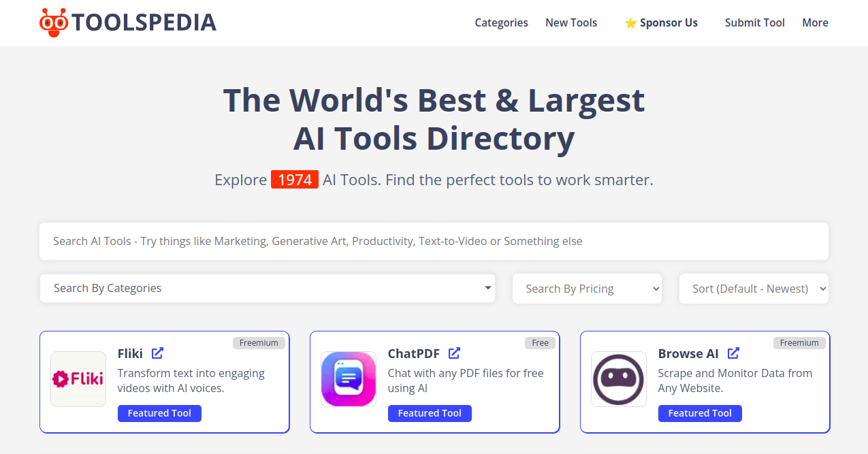Open the Browse AI tool title
The height and width of the screenshot is (454, 868).
click(688, 353)
